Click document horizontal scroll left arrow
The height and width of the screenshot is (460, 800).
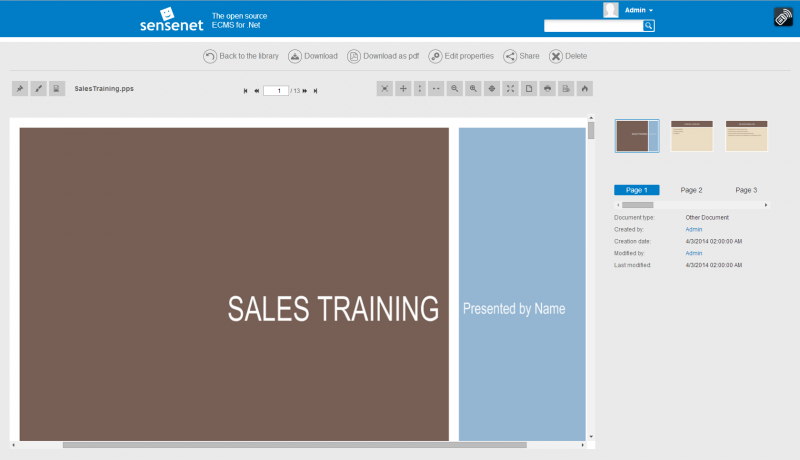coord(13,445)
